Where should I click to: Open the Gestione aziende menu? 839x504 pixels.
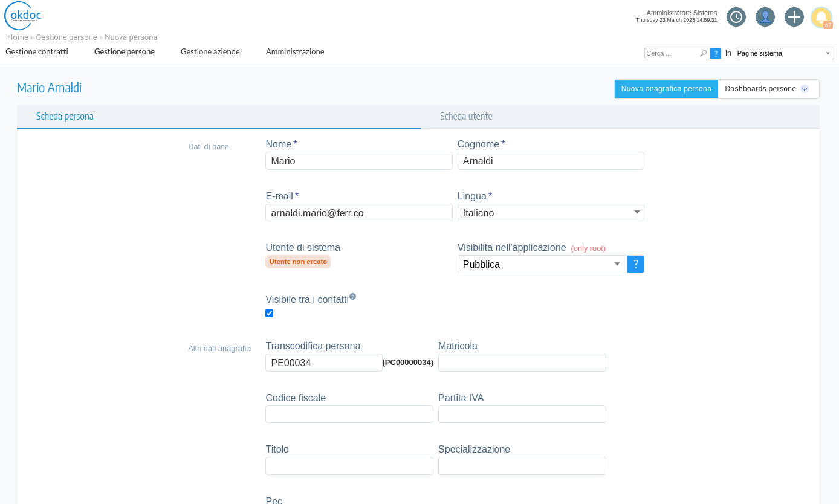pyautogui.click(x=210, y=52)
